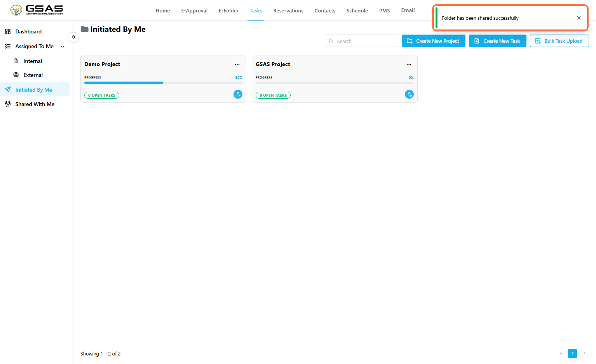Click folder icon beside Initiated By Me heading
596x364 pixels.
[x=85, y=29]
